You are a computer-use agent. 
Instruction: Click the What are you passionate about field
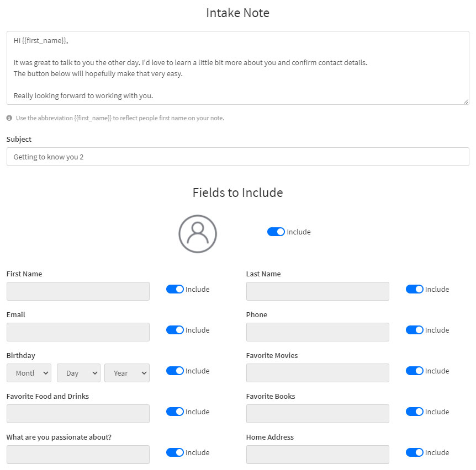click(77, 455)
